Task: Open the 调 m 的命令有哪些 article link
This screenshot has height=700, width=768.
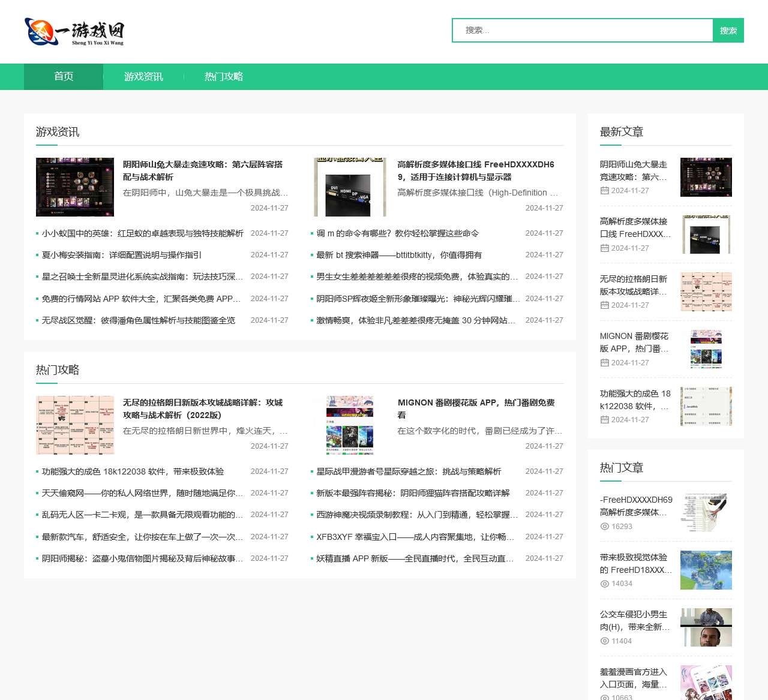Action: point(398,233)
